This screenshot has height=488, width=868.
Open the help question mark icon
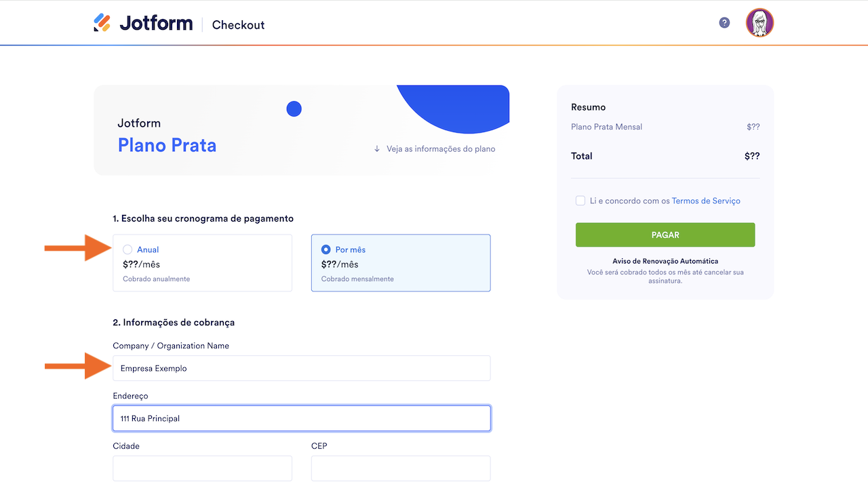pos(724,23)
